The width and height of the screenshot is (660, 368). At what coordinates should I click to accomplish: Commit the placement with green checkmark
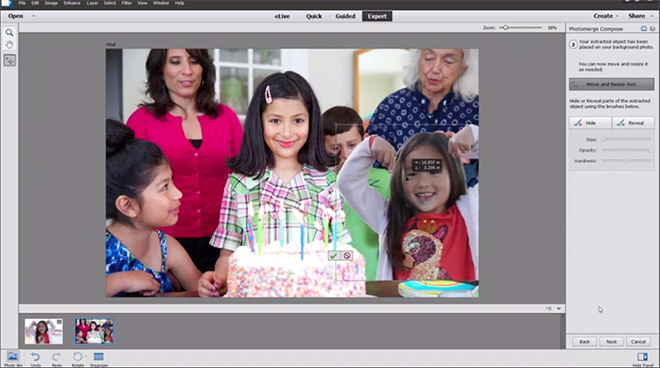click(334, 256)
